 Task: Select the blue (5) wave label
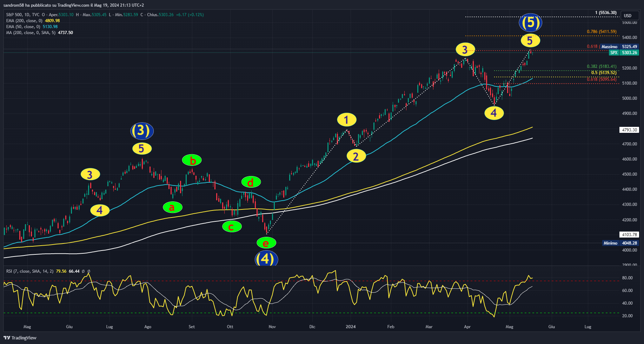tap(530, 22)
